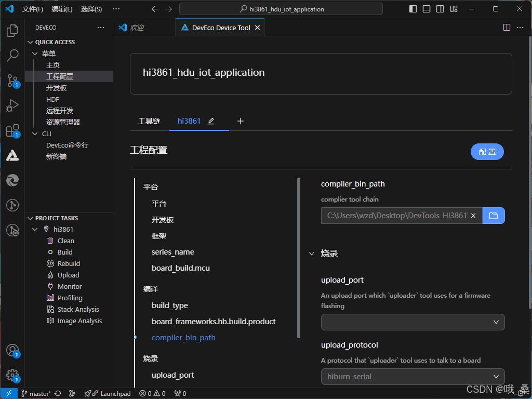The image size is (532, 399).
Task: Click the master branch indicator in status bar
Action: click(36, 394)
